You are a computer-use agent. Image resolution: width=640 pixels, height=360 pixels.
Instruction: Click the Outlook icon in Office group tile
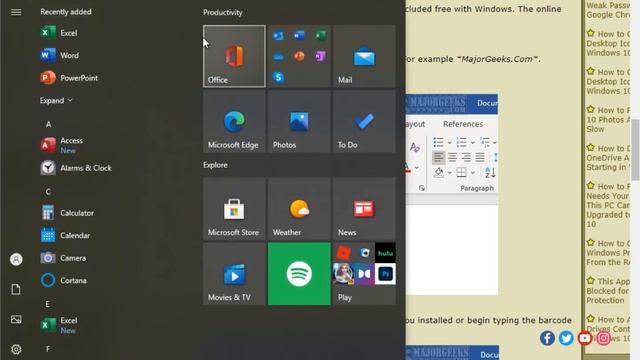(278, 36)
